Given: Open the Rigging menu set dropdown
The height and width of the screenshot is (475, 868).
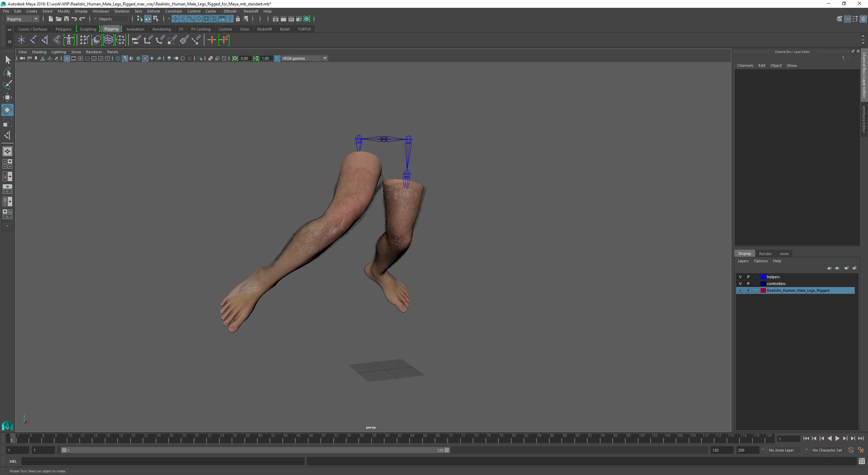Looking at the screenshot, I should [36, 19].
